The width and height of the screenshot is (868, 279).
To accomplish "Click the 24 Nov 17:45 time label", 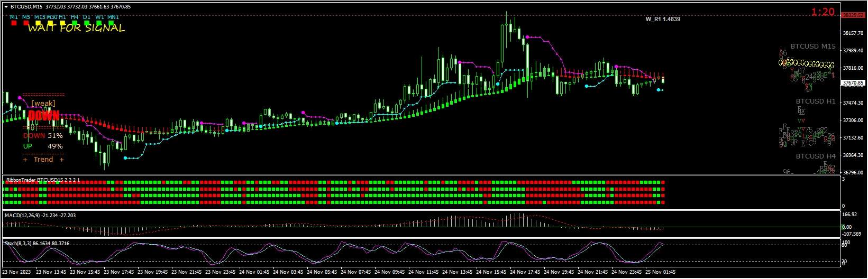I will point(525,273).
